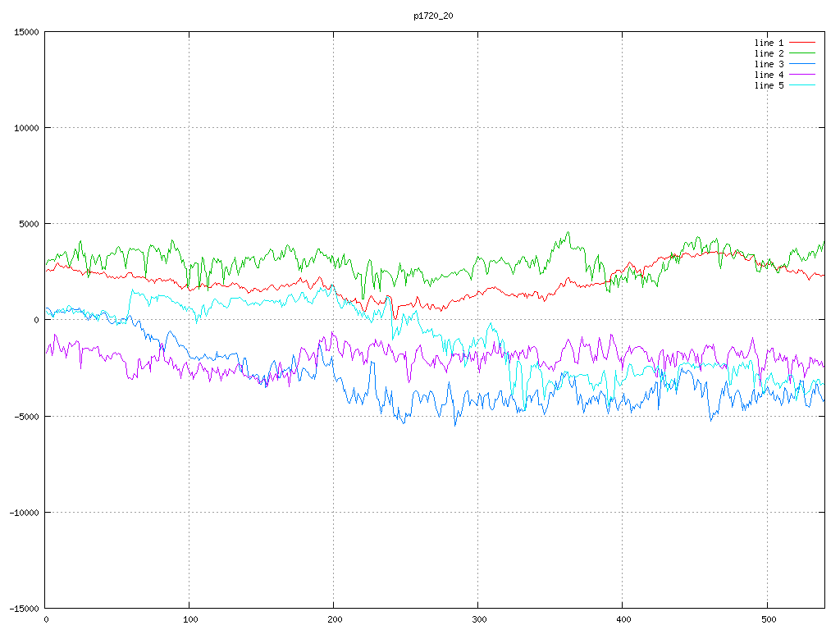Click the x-axis label 300

click(479, 620)
